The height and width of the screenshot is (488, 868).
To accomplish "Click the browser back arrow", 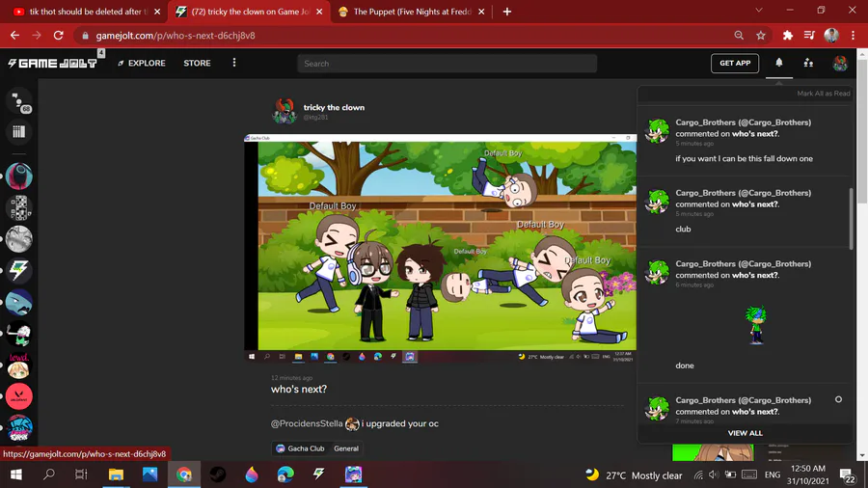I will click(x=14, y=36).
